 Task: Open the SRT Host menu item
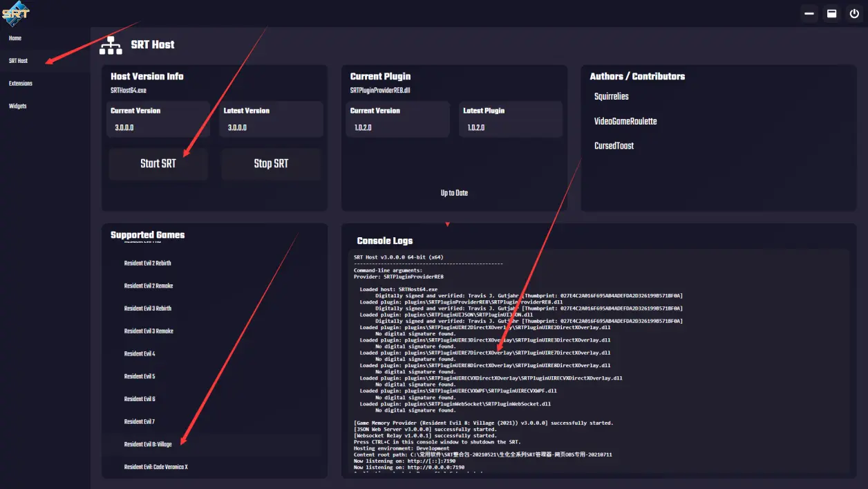point(18,61)
